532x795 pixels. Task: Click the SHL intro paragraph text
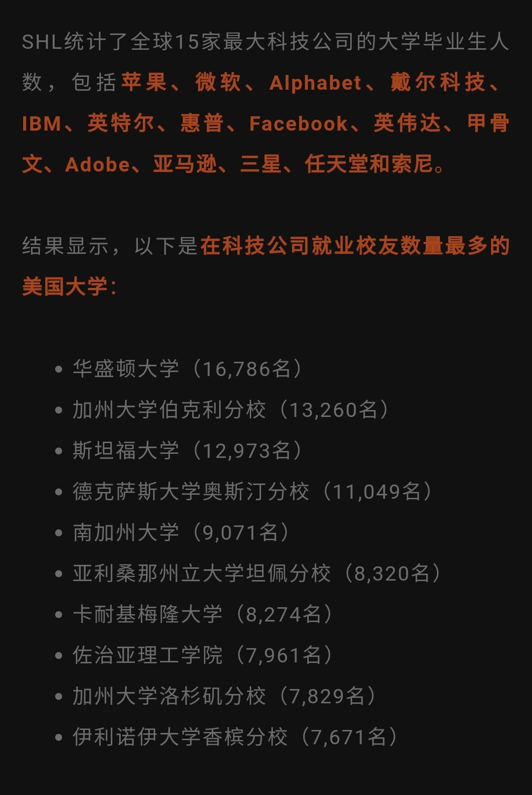(266, 103)
